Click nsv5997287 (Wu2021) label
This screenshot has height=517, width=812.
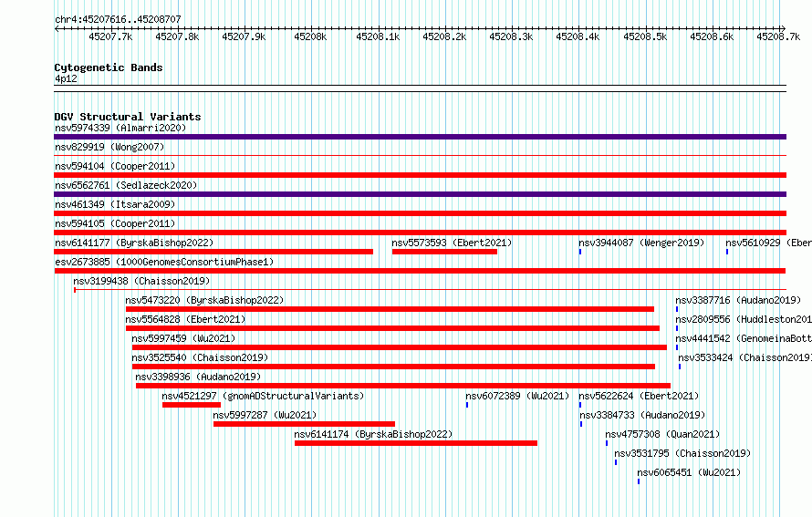[x=265, y=415]
